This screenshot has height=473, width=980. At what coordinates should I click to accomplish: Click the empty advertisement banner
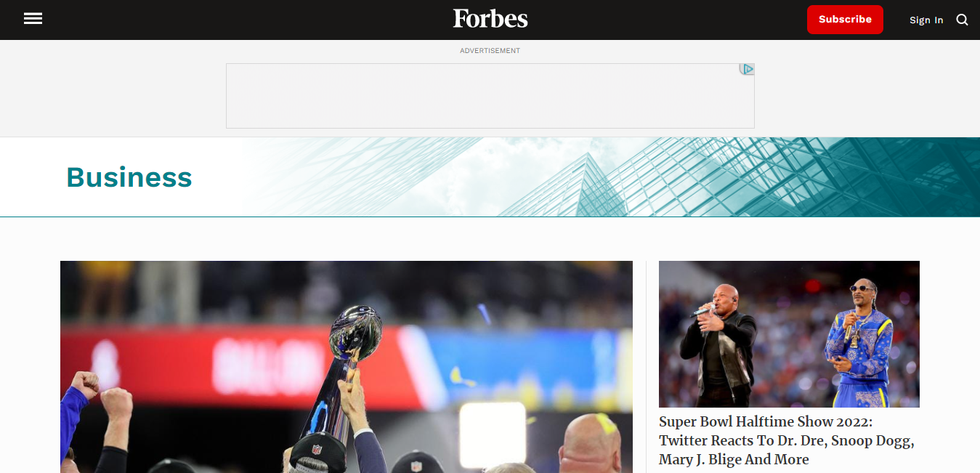point(490,96)
